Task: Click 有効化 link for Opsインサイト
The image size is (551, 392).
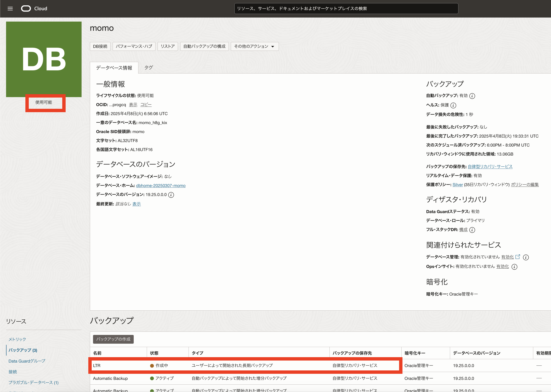Action: pos(502,267)
